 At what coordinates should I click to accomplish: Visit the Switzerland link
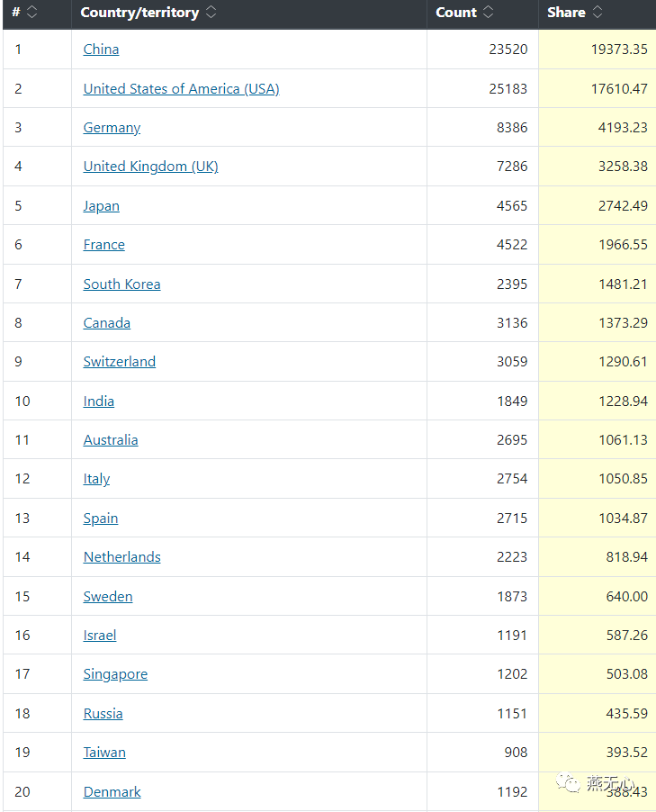tap(119, 362)
